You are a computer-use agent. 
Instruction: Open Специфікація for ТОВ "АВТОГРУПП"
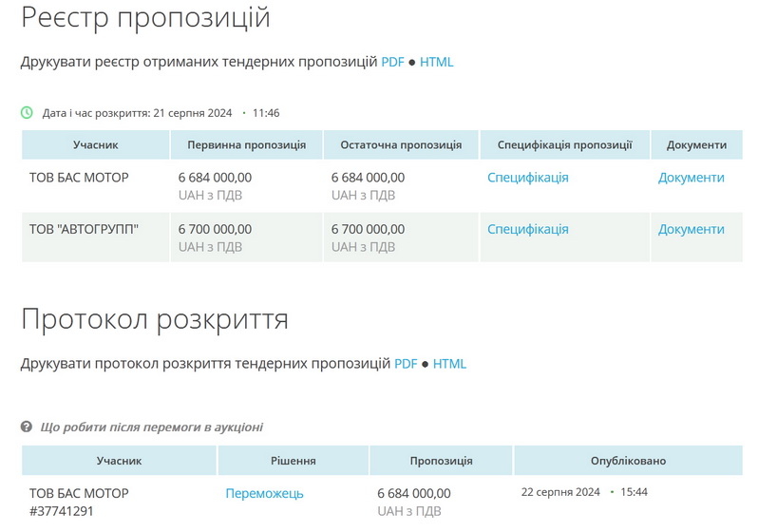tap(527, 229)
